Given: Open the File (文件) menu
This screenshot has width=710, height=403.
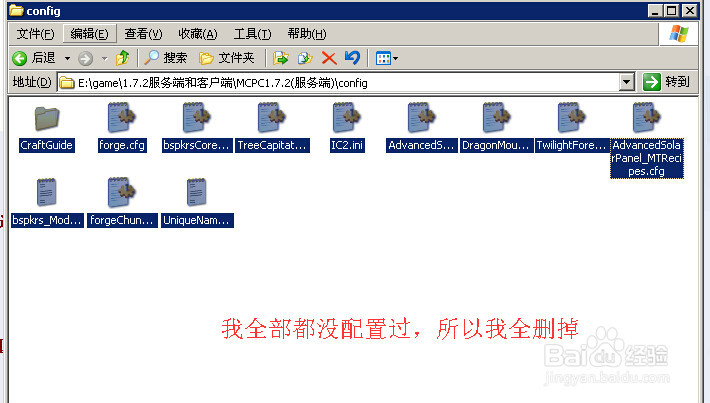Looking at the screenshot, I should (x=35, y=34).
